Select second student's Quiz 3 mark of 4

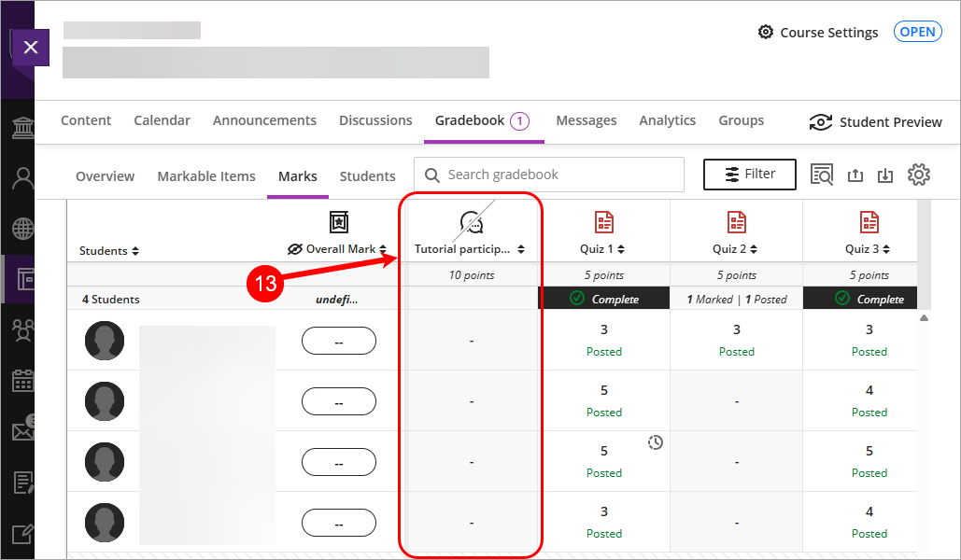click(x=869, y=390)
